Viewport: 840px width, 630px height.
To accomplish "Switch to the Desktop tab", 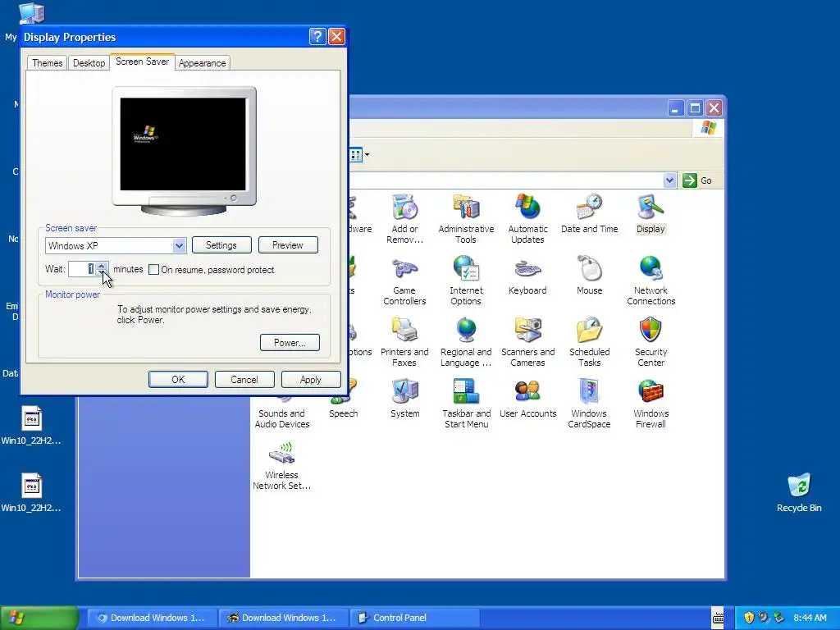I will [x=89, y=62].
